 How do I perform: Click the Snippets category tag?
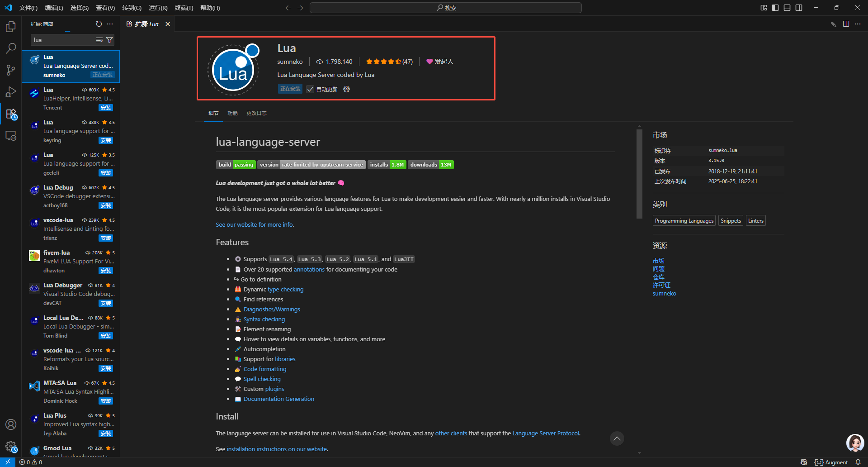pos(731,221)
